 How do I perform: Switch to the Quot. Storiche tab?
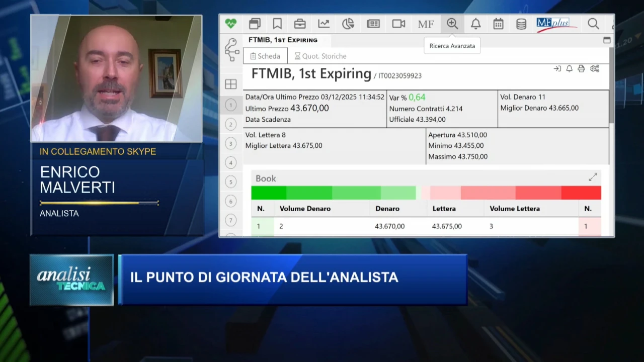(320, 56)
